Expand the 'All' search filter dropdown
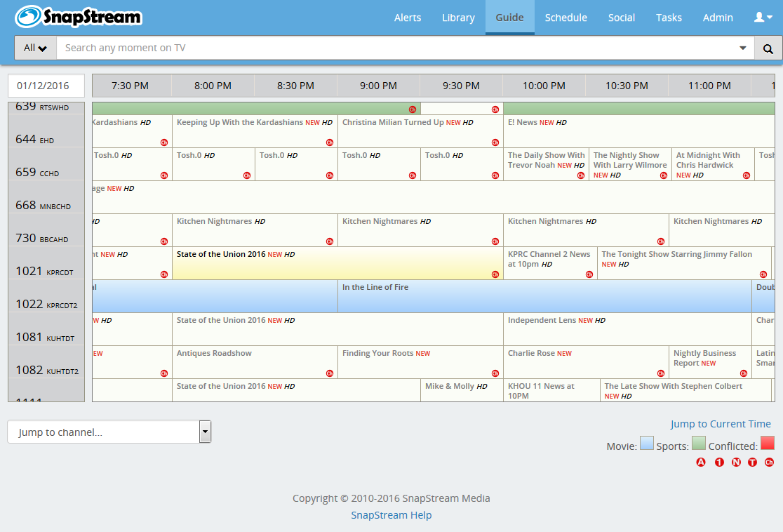783x532 pixels. (x=35, y=48)
